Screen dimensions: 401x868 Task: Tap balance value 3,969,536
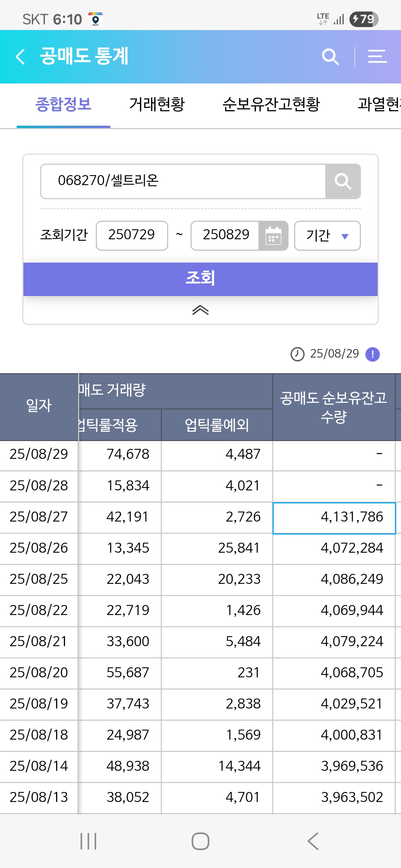[x=352, y=766]
